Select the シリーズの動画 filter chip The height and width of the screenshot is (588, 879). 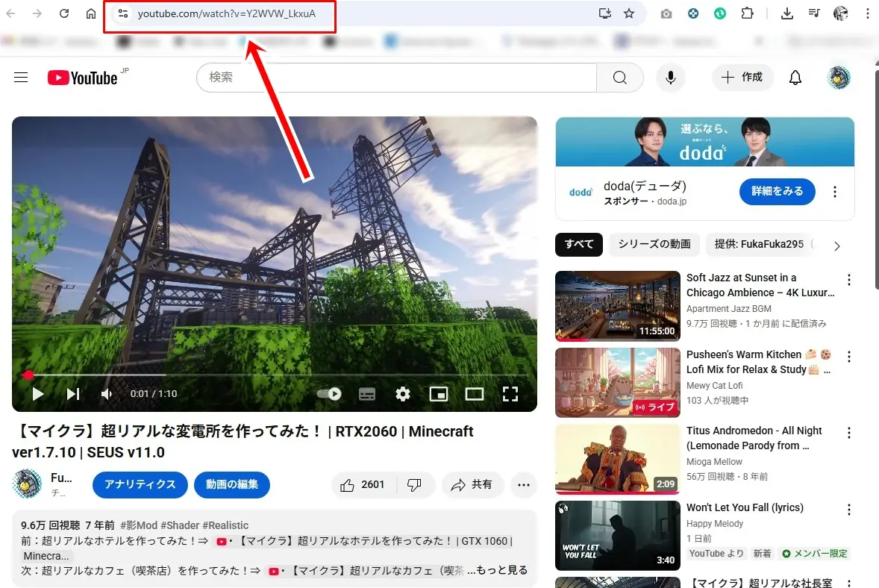point(654,245)
